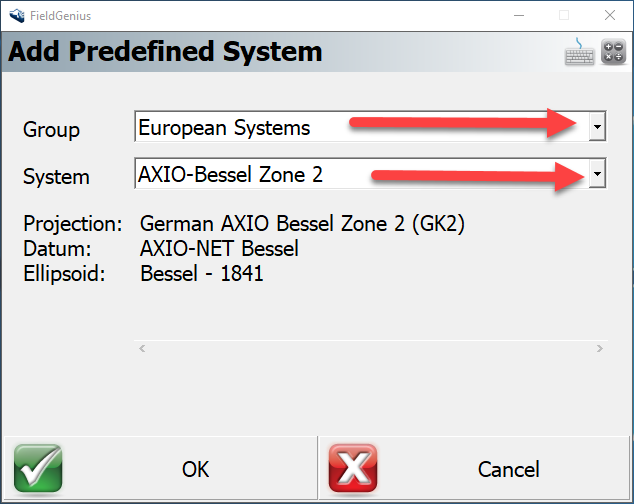The height and width of the screenshot is (504, 634).
Task: Open the on-screen keyboard icon
Action: click(579, 54)
